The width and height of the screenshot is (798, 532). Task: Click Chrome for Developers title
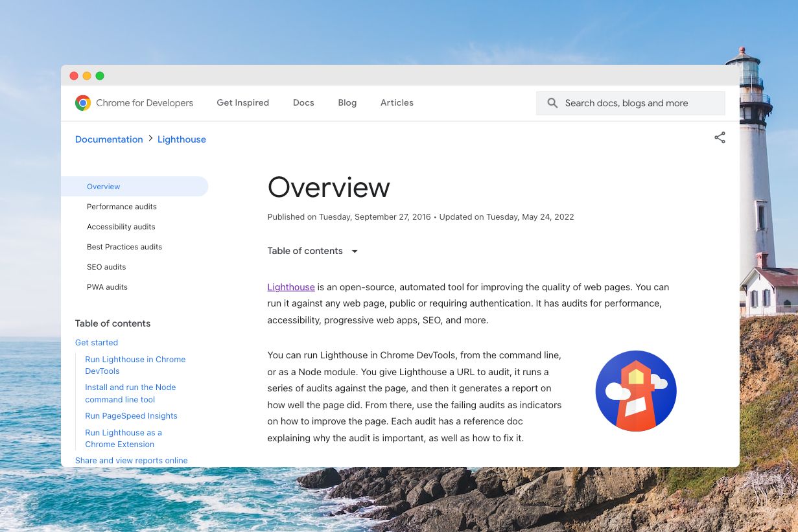pyautogui.click(x=145, y=103)
